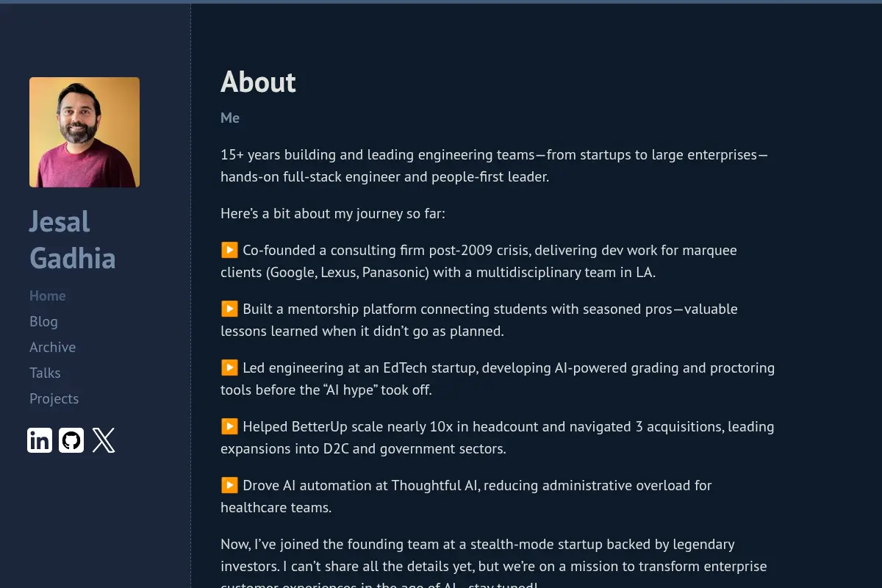882x588 pixels.
Task: Open the Archive page
Action: [52, 347]
